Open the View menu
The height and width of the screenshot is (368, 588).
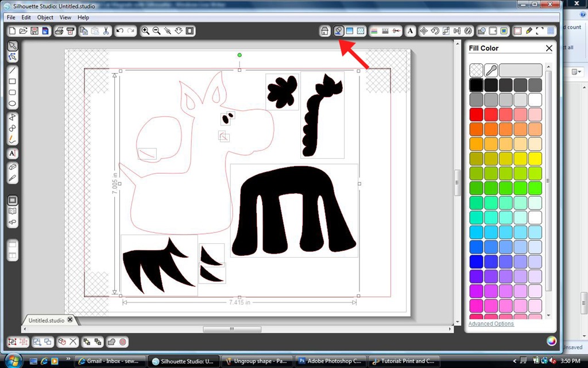coord(65,17)
